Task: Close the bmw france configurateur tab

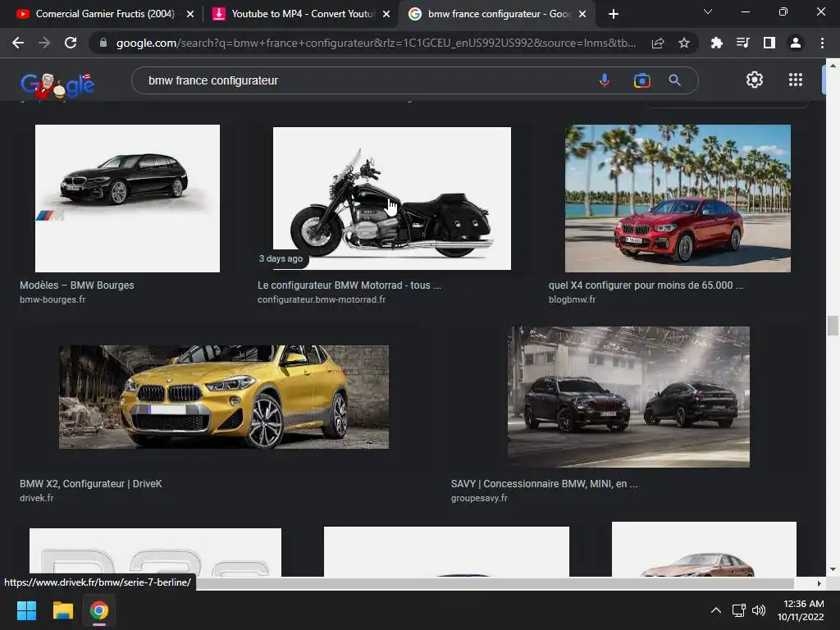Action: [582, 14]
